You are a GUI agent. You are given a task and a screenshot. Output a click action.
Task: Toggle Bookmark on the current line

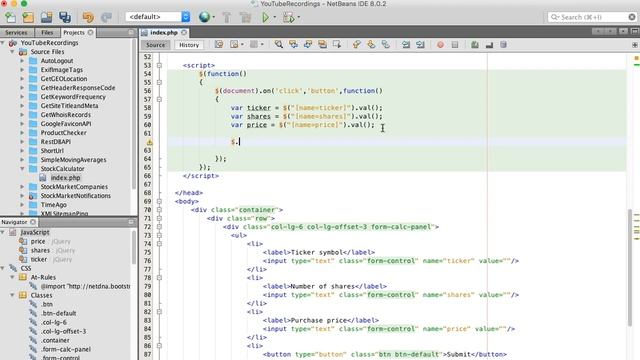coord(386,44)
